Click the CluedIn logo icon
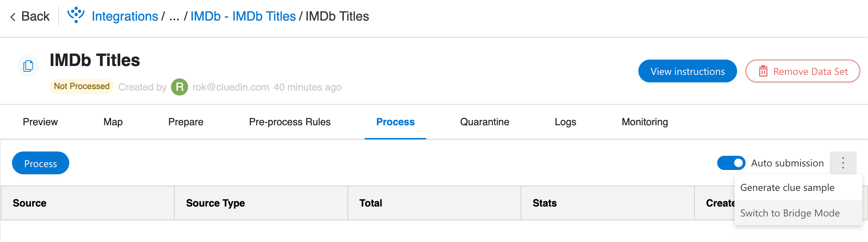Viewport: 868px width, 242px height. (76, 15)
